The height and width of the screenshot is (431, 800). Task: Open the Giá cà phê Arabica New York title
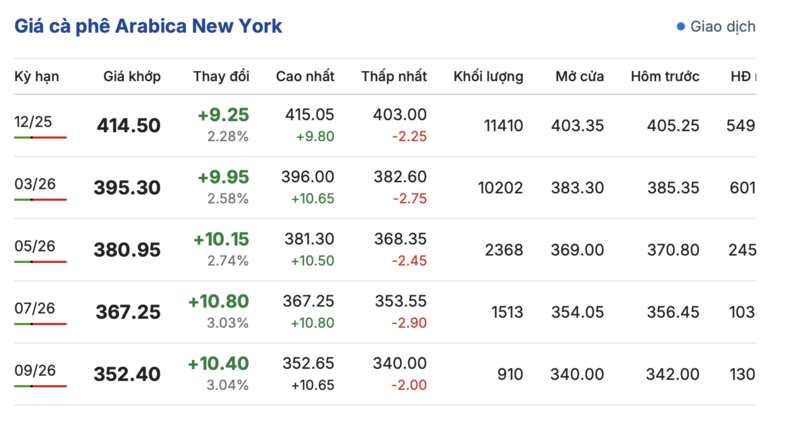pyautogui.click(x=148, y=27)
